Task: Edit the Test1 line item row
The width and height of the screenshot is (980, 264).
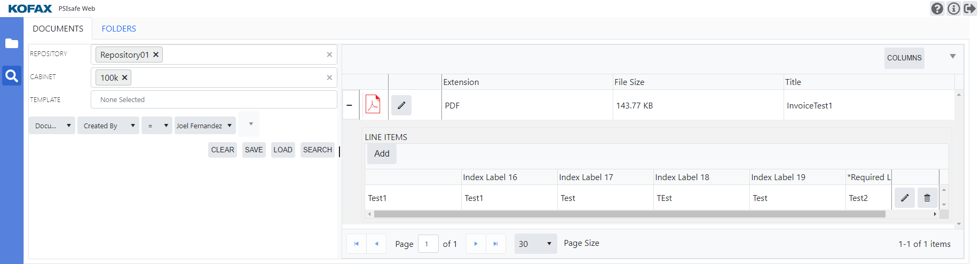Action: [905, 198]
